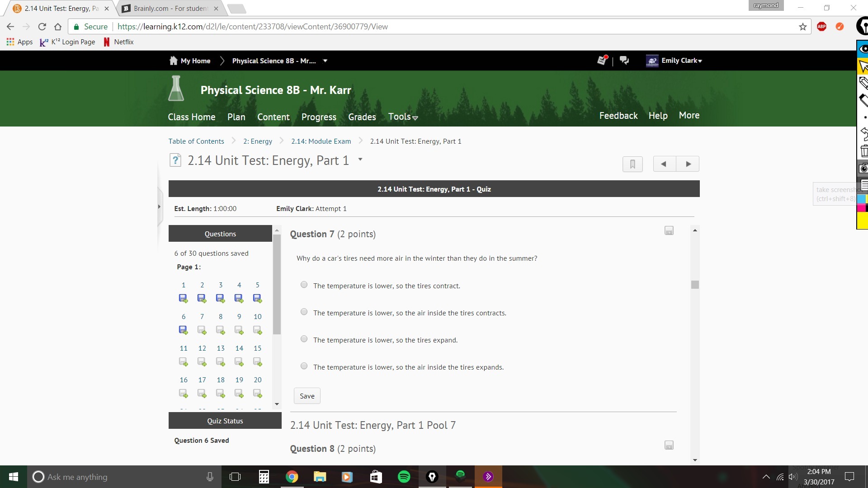Go to previous content page arrow

click(664, 164)
